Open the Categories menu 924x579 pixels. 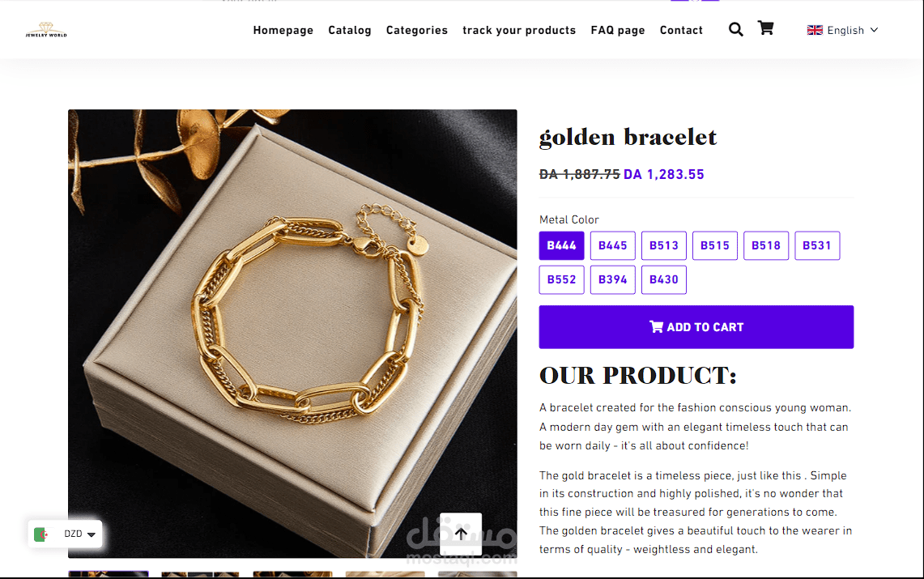tap(416, 30)
